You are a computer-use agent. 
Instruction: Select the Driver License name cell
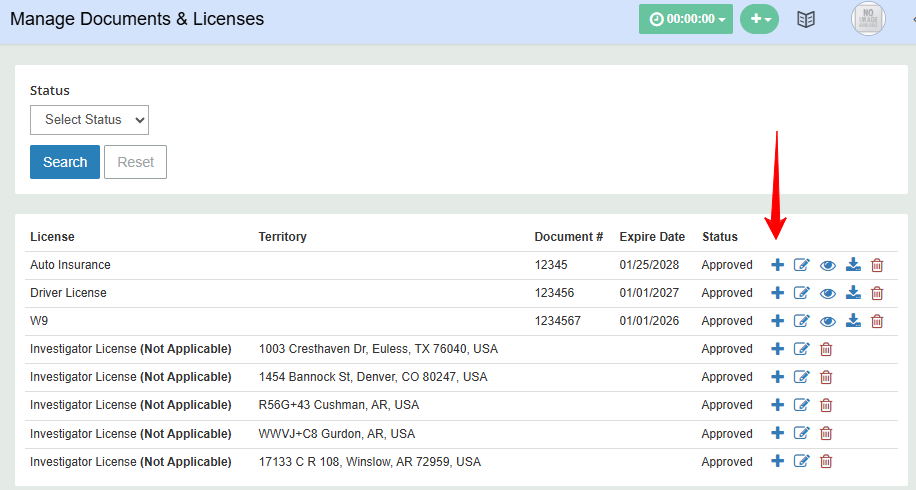click(x=68, y=293)
